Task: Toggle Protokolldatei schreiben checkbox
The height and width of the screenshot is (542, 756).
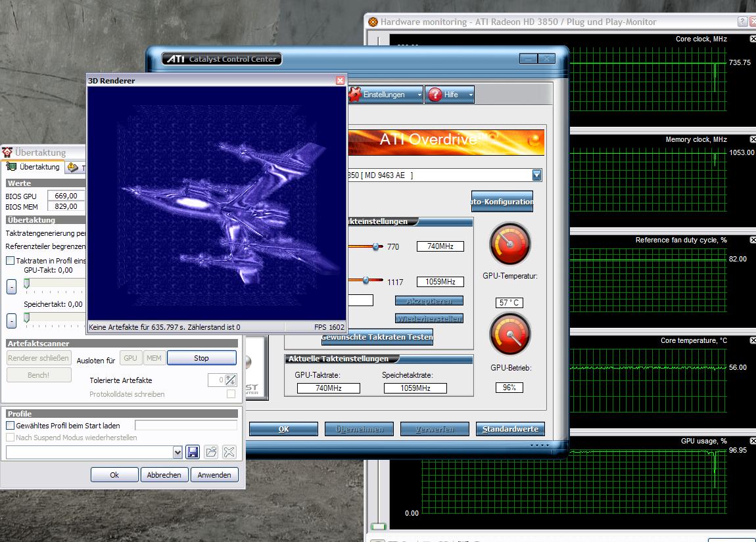Action: [231, 394]
